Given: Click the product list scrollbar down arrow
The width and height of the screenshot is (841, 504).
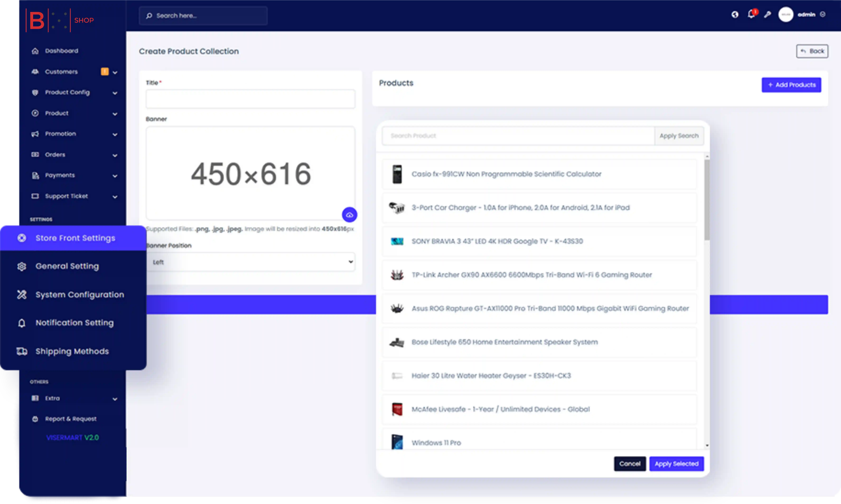Looking at the screenshot, I should pos(707,445).
